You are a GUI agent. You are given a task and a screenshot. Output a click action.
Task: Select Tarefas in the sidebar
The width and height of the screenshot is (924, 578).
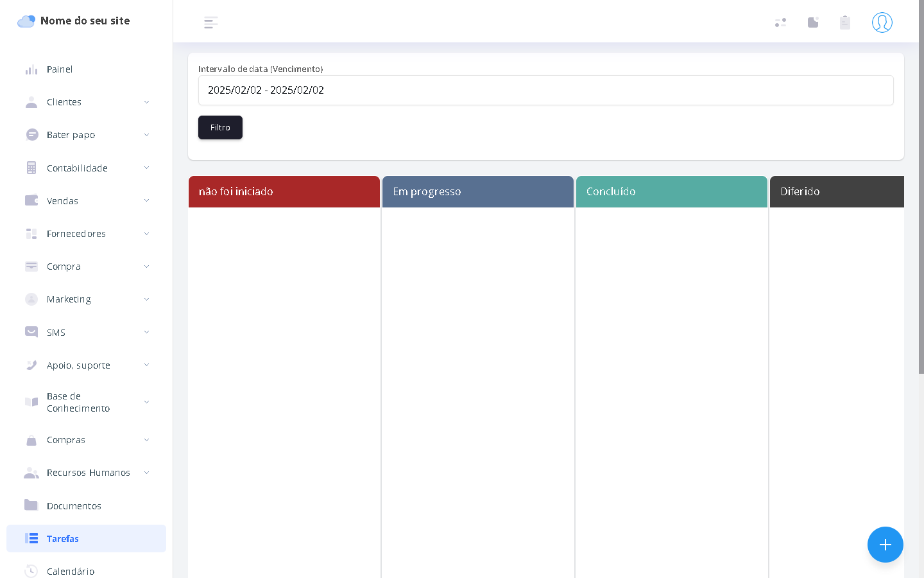[62, 539]
